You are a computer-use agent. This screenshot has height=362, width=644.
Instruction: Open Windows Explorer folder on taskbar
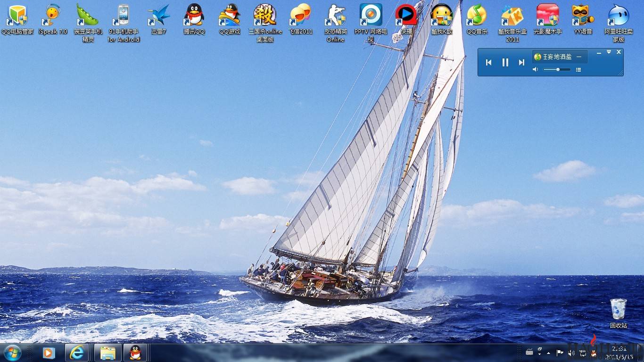coord(108,353)
